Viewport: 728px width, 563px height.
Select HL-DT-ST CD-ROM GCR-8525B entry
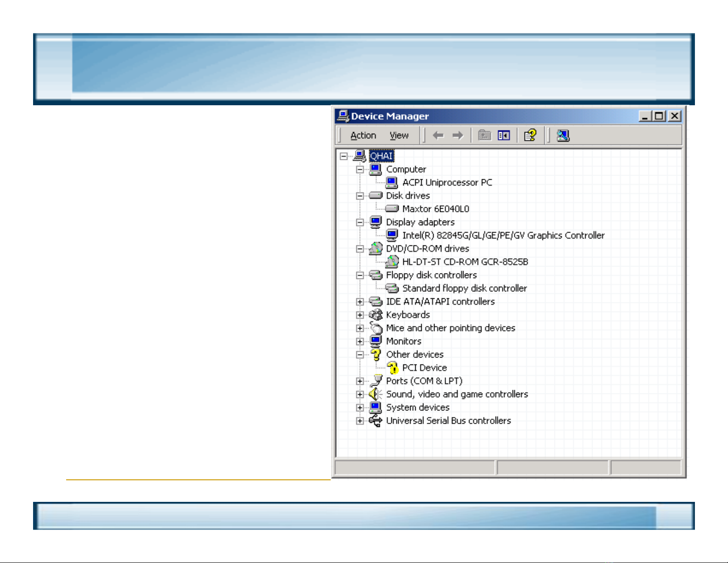coord(465,262)
